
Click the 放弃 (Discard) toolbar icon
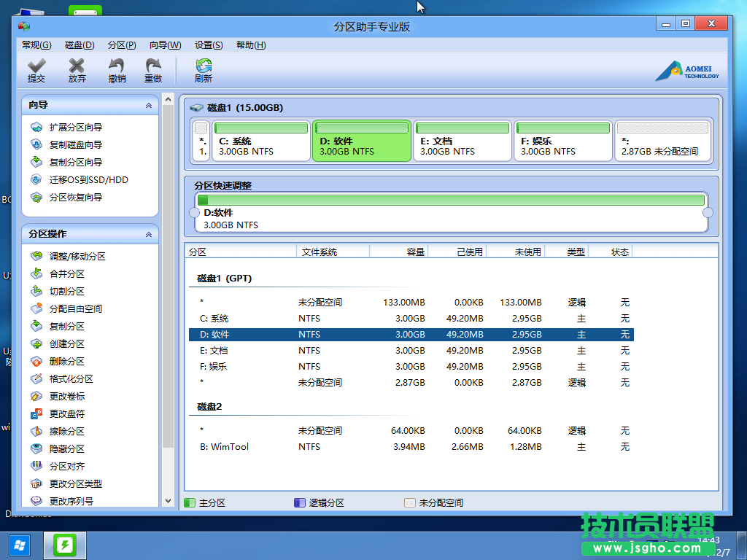point(77,71)
